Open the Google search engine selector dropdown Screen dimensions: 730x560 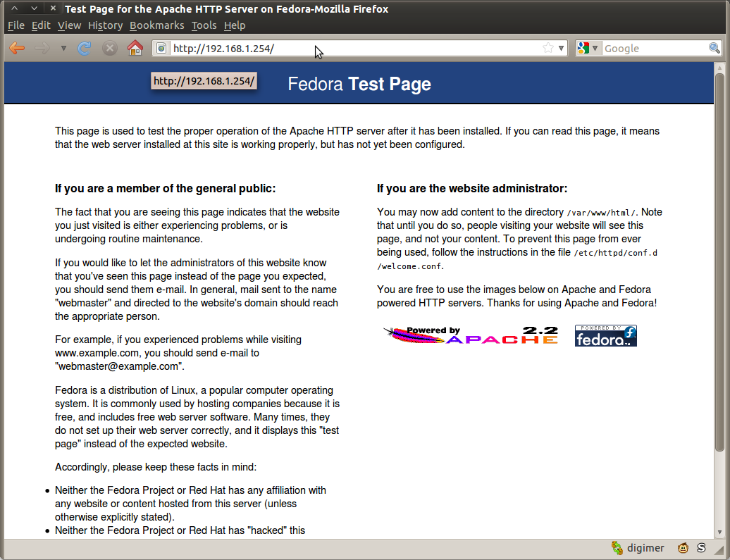pyautogui.click(x=588, y=48)
